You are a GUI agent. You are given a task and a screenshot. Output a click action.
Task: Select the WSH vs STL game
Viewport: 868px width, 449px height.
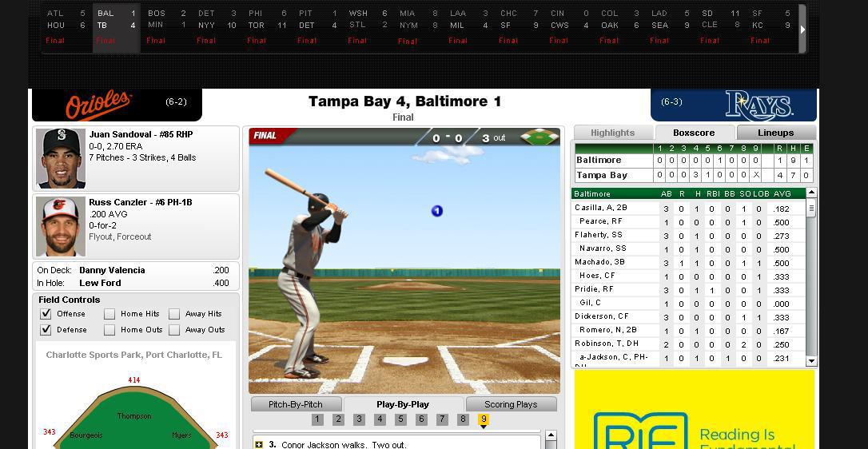368,26
